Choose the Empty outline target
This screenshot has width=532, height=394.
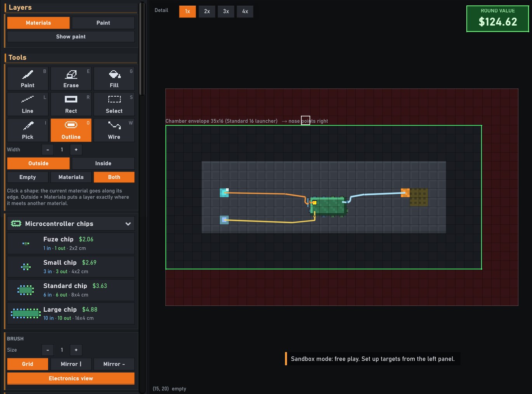pyautogui.click(x=28, y=177)
